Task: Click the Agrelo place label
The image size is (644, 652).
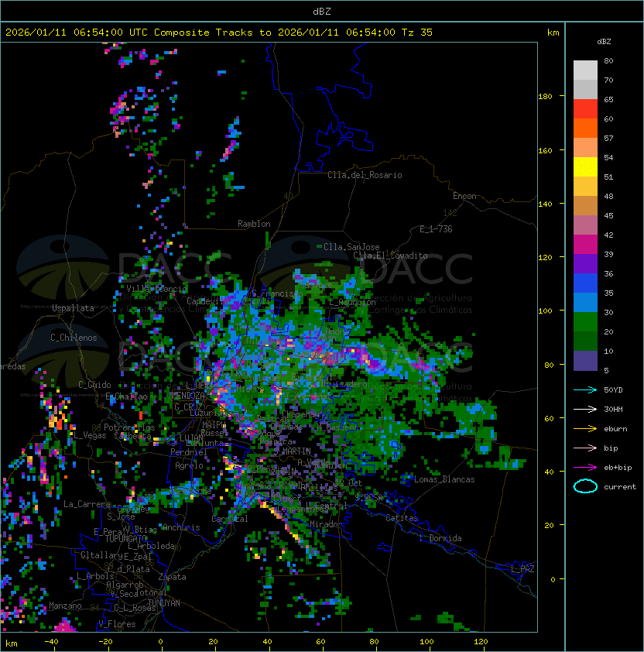Action: click(189, 465)
